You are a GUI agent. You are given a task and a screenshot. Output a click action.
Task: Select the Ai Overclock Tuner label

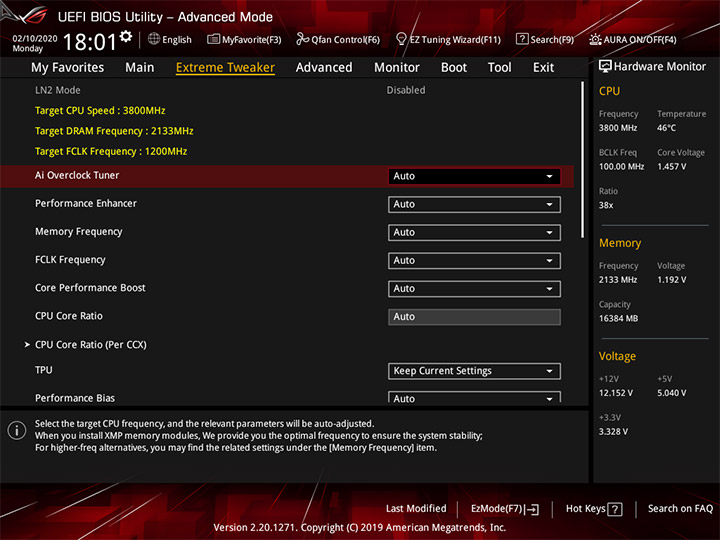pos(77,175)
